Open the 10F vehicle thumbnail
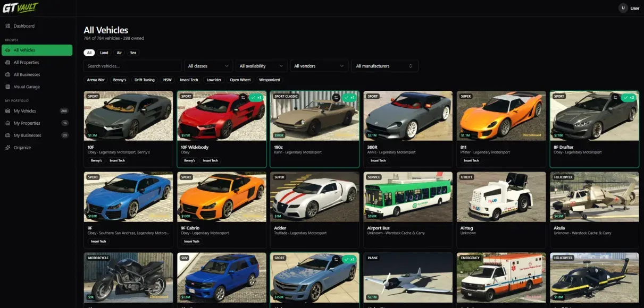 [x=128, y=116]
